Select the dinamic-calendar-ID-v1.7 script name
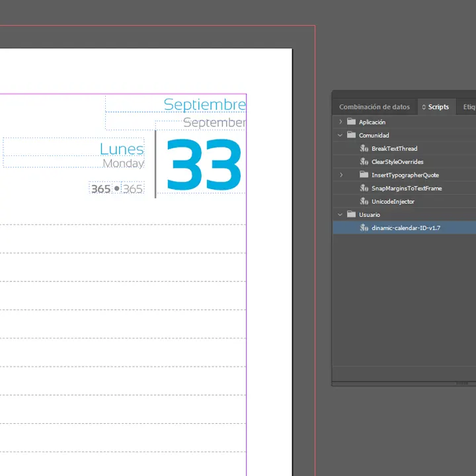 pyautogui.click(x=405, y=228)
